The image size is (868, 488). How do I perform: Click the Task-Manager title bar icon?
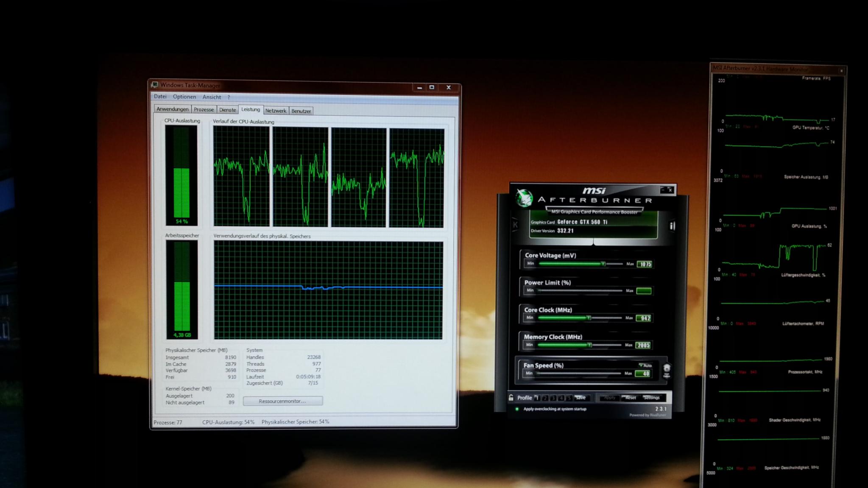click(x=155, y=85)
